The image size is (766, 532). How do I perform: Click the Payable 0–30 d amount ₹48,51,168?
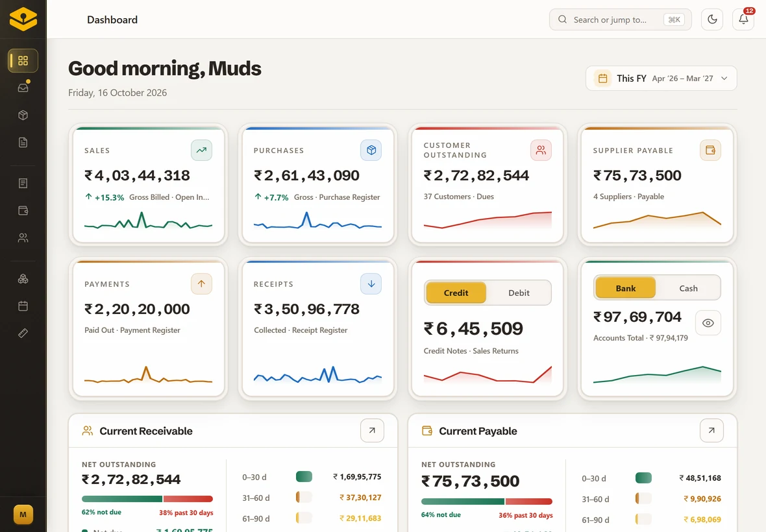700,478
